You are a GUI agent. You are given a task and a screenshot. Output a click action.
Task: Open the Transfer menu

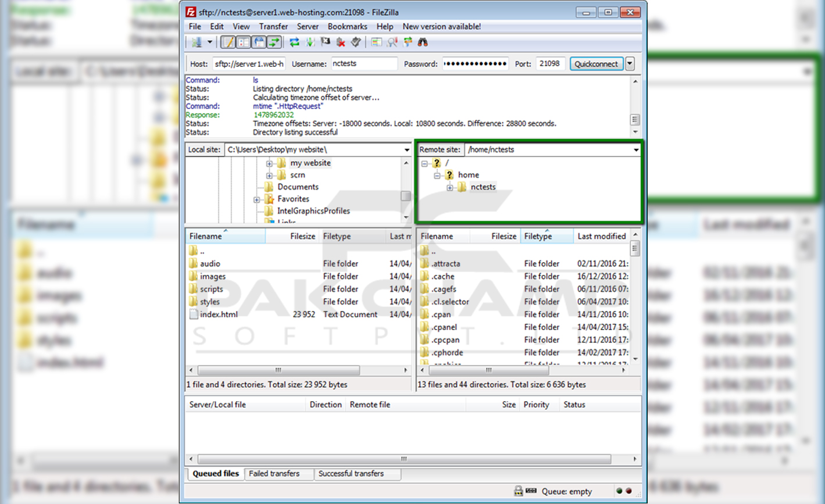pyautogui.click(x=273, y=27)
